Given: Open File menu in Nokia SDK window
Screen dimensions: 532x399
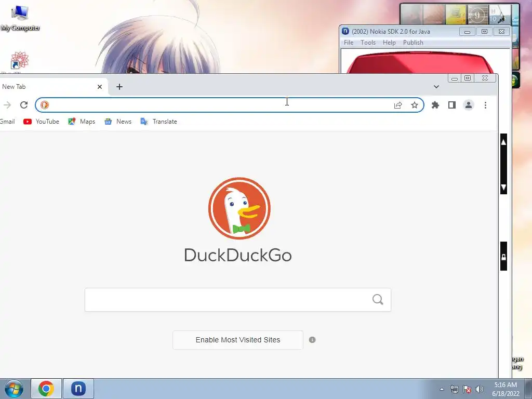Looking at the screenshot, I should click(x=349, y=43).
